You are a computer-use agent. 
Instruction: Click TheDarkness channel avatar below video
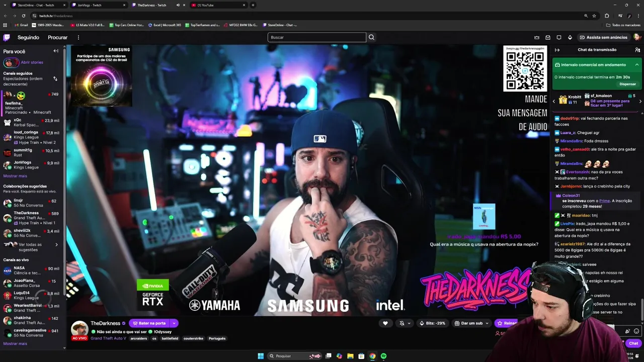click(x=79, y=328)
